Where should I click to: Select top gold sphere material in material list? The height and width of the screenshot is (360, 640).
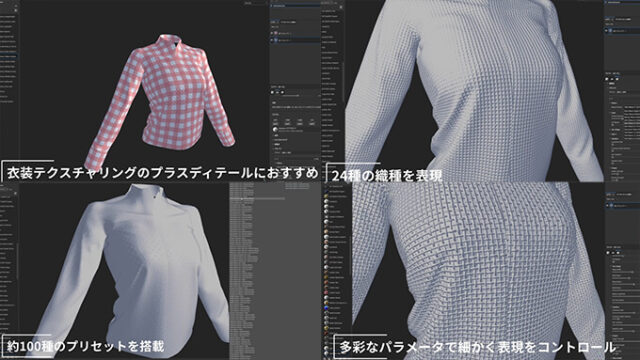pos(326,196)
